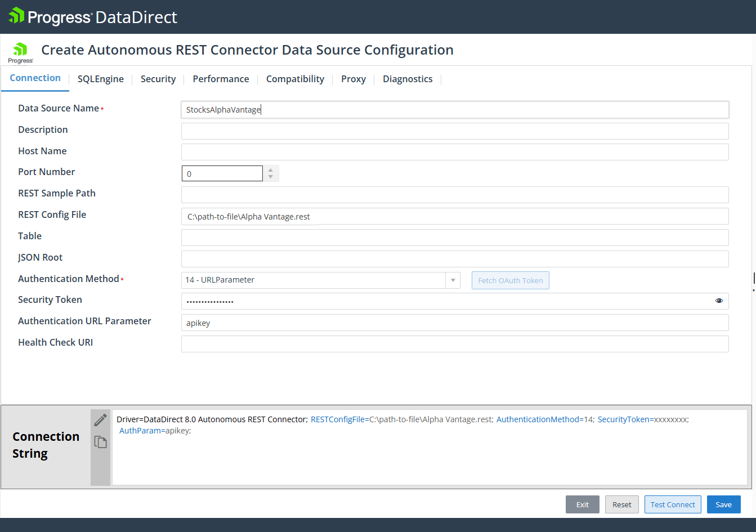Save the data source configuration
The width and height of the screenshot is (756, 532).
click(723, 504)
